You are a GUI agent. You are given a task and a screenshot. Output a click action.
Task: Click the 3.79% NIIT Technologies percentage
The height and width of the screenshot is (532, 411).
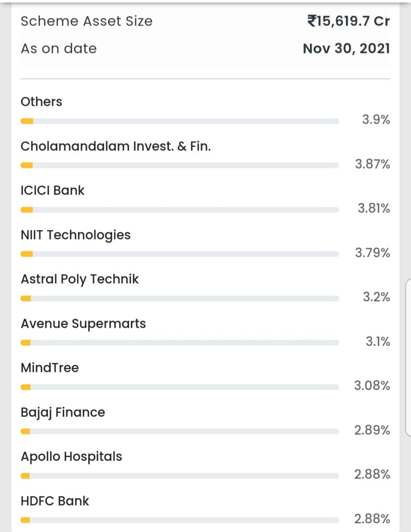(x=373, y=253)
